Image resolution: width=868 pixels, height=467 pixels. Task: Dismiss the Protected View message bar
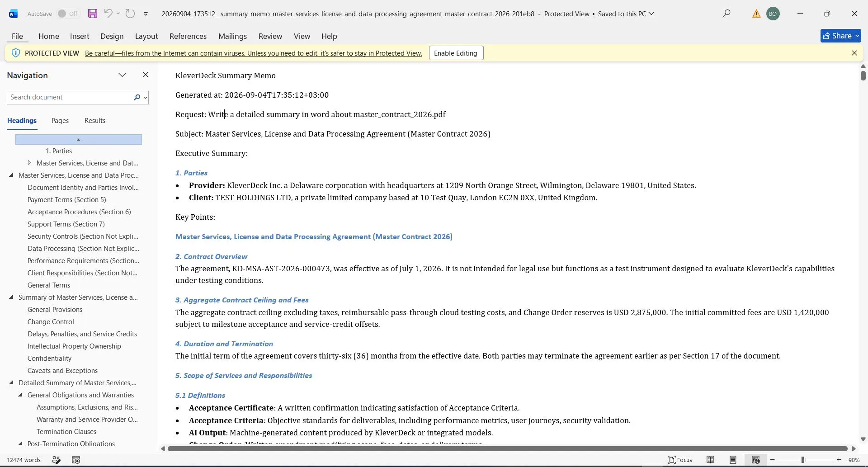pos(854,53)
